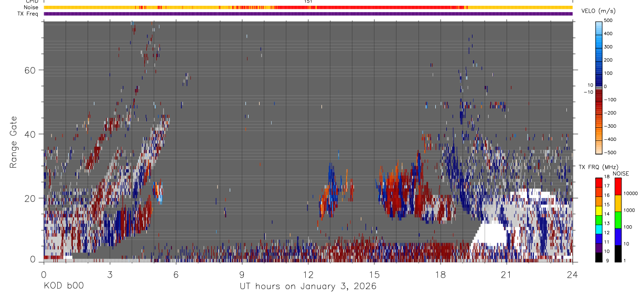
Task: Click the yellow-red Noise strip above the plot
Action: pos(308,7)
